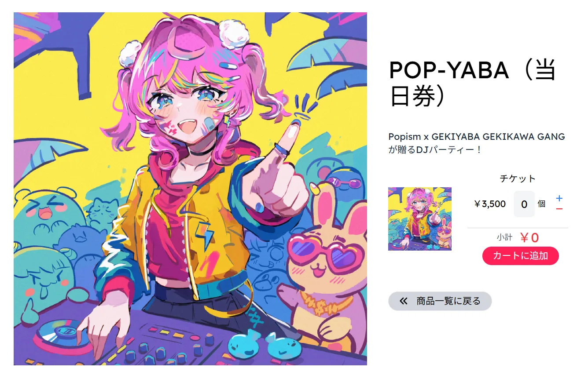Click the 小計 subtotal label

[504, 237]
